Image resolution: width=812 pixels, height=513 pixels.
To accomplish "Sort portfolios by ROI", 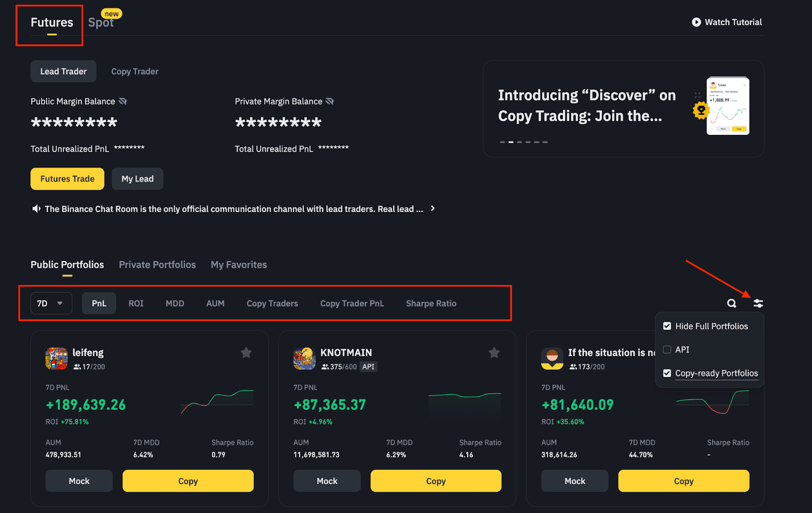I will tap(136, 303).
